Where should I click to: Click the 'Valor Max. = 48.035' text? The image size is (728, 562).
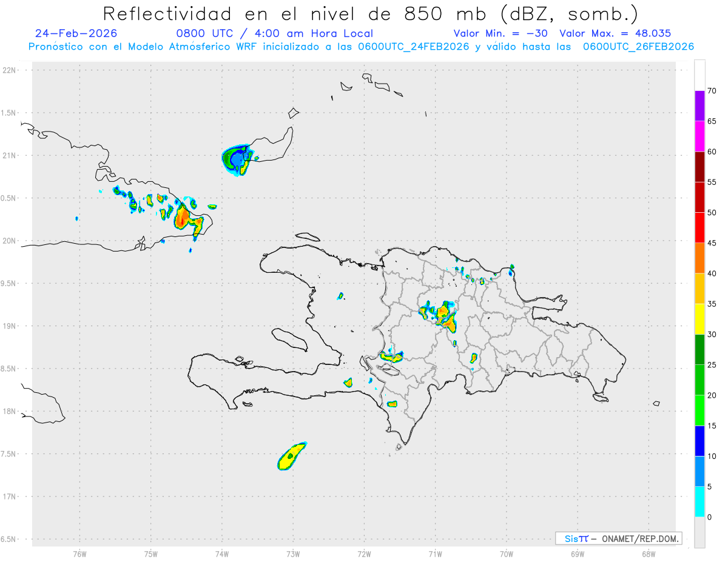(615, 33)
